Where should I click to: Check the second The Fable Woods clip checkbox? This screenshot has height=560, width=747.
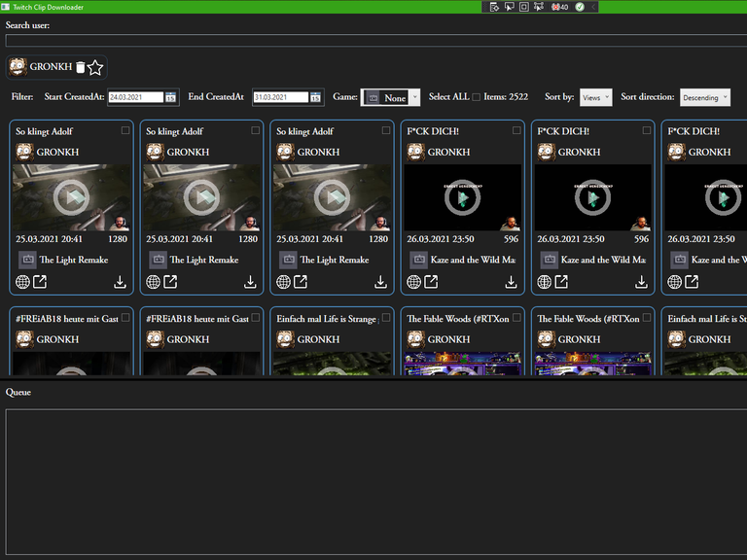[647, 318]
